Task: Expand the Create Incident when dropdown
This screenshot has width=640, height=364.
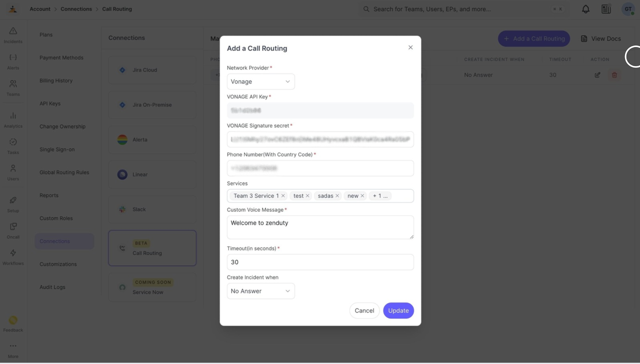Action: 261,291
